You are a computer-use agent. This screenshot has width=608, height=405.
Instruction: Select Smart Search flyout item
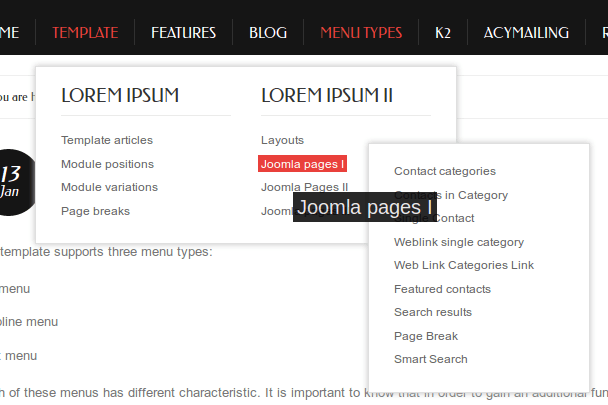pyautogui.click(x=431, y=359)
